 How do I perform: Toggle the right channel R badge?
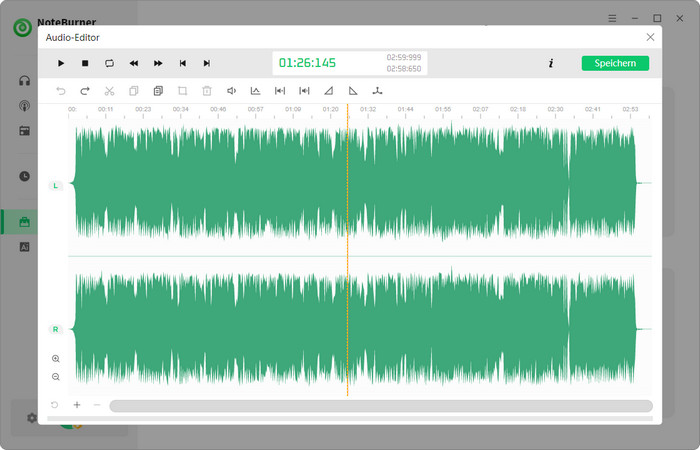pos(55,328)
